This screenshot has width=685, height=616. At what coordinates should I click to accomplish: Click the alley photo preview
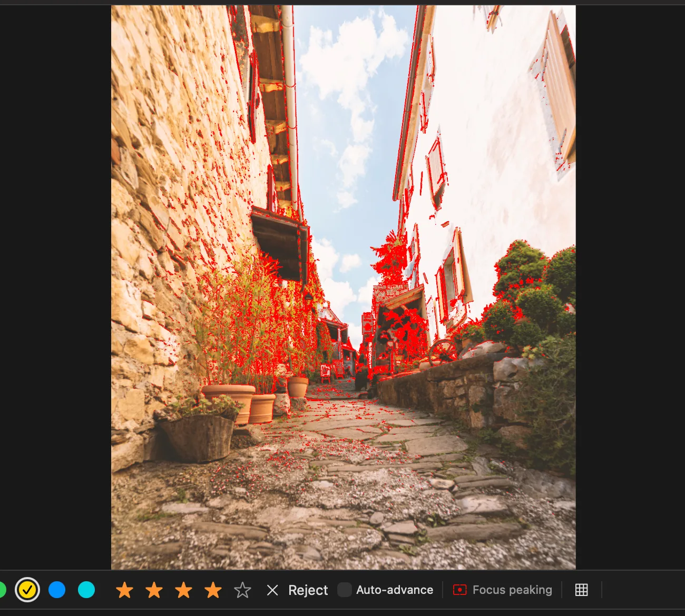tap(344, 287)
